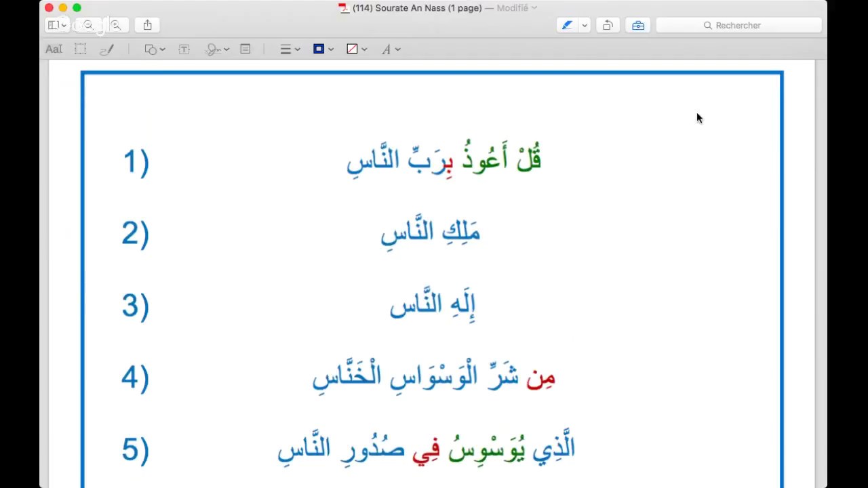Toggle the Markup toolbox button
This screenshot has width=868, height=488.
point(638,25)
